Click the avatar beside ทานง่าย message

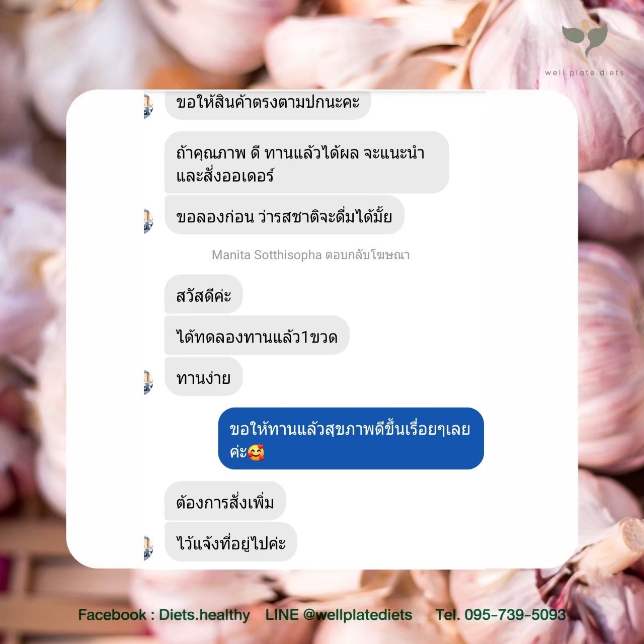[148, 382]
